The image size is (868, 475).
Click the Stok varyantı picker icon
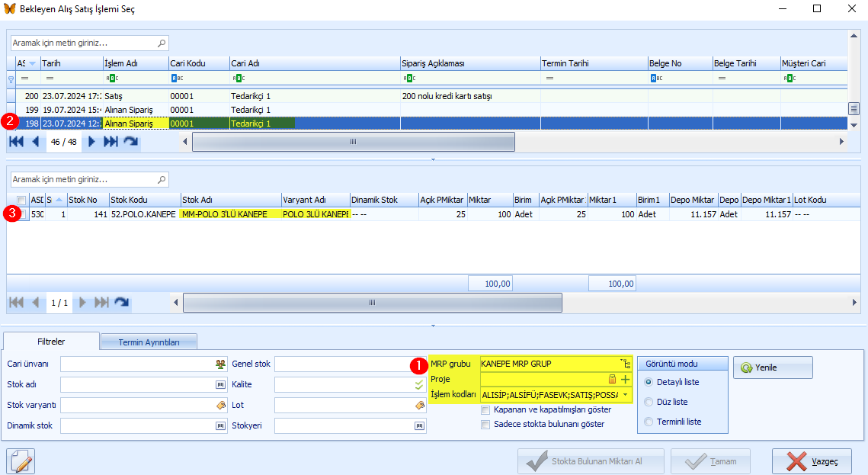221,405
